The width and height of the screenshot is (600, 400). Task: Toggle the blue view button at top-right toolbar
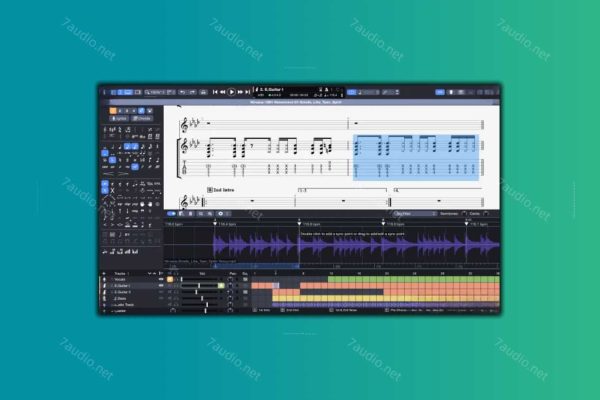pyautogui.click(x=440, y=92)
